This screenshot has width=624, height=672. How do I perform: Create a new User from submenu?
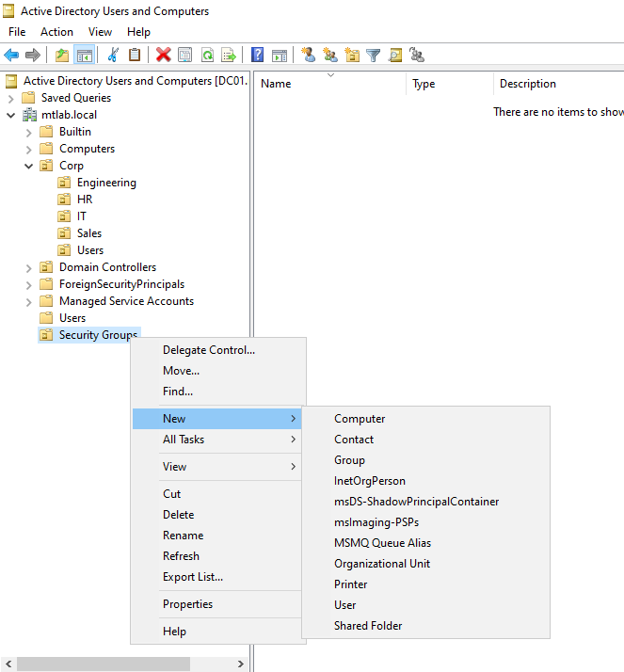click(426, 605)
